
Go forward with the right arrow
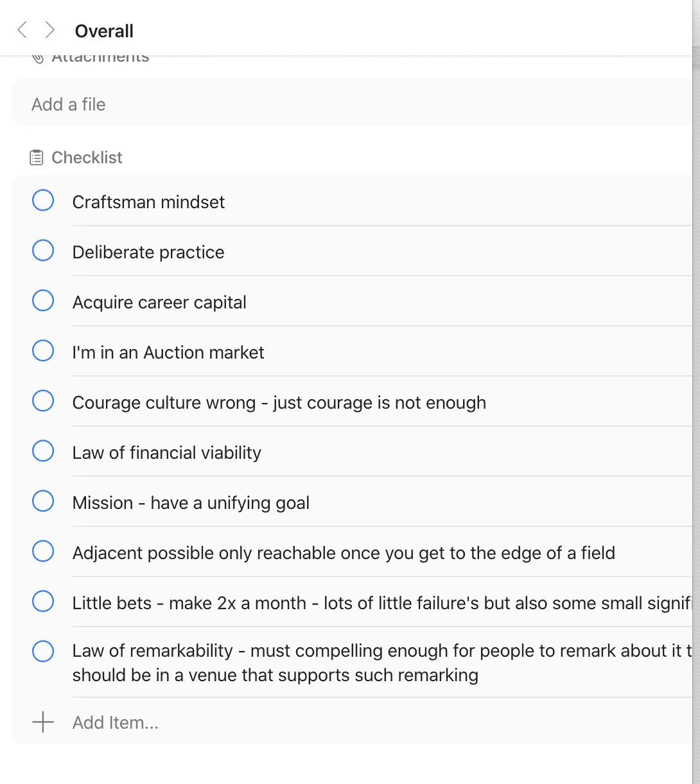[x=50, y=30]
